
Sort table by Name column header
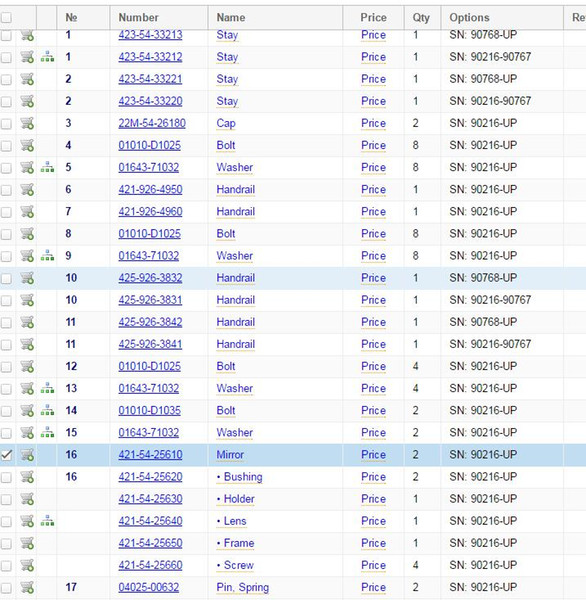pyautogui.click(x=231, y=18)
